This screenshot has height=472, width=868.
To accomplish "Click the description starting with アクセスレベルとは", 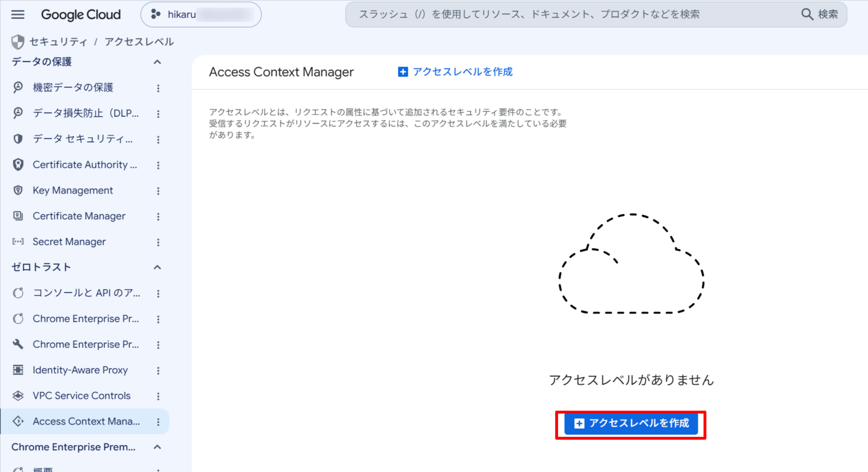I will click(x=388, y=124).
